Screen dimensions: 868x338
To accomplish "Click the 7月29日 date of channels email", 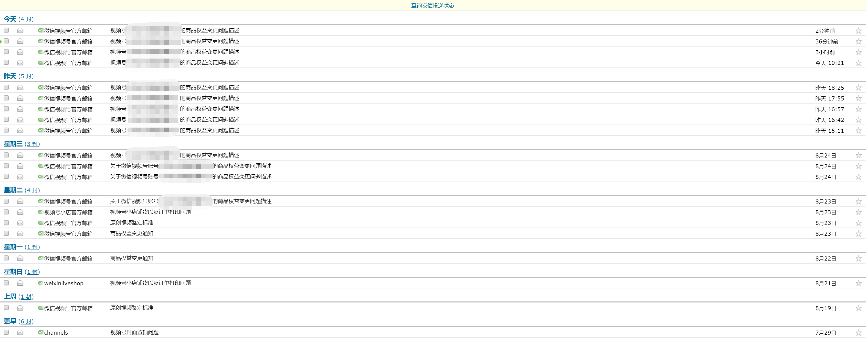I will [828, 334].
